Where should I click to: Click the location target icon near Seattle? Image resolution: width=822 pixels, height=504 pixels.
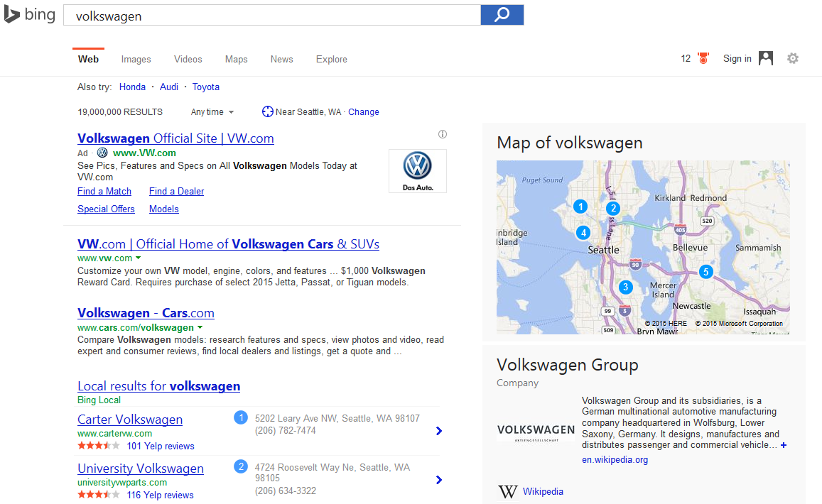coord(267,112)
